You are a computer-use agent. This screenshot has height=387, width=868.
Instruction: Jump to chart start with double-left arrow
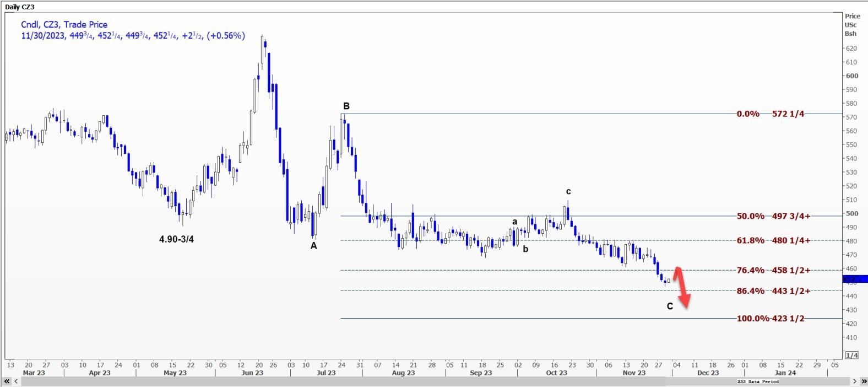[x=7, y=381]
